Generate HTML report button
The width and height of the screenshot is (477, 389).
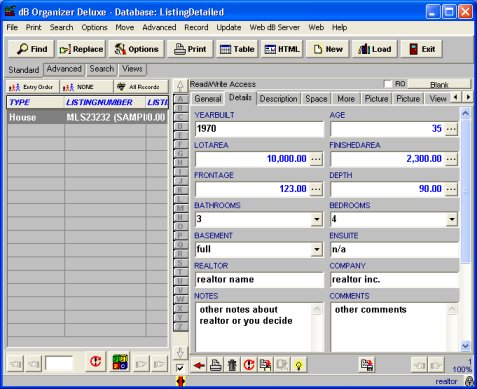[282, 49]
